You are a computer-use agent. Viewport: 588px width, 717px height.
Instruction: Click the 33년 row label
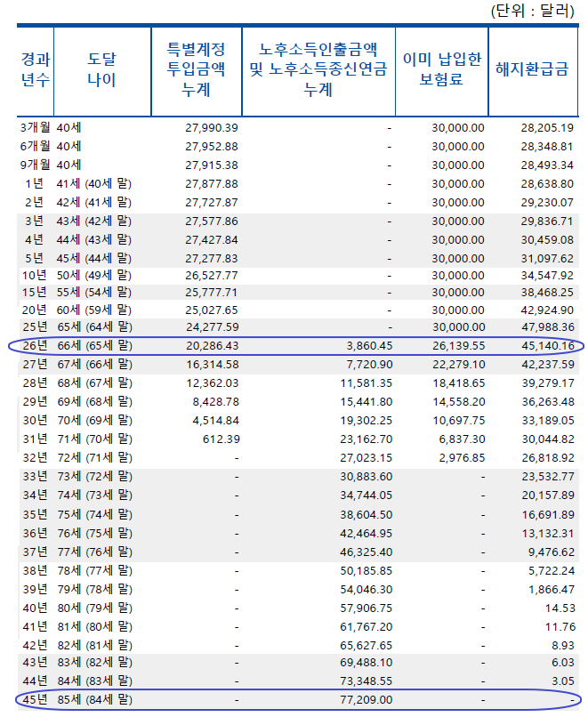click(x=36, y=477)
